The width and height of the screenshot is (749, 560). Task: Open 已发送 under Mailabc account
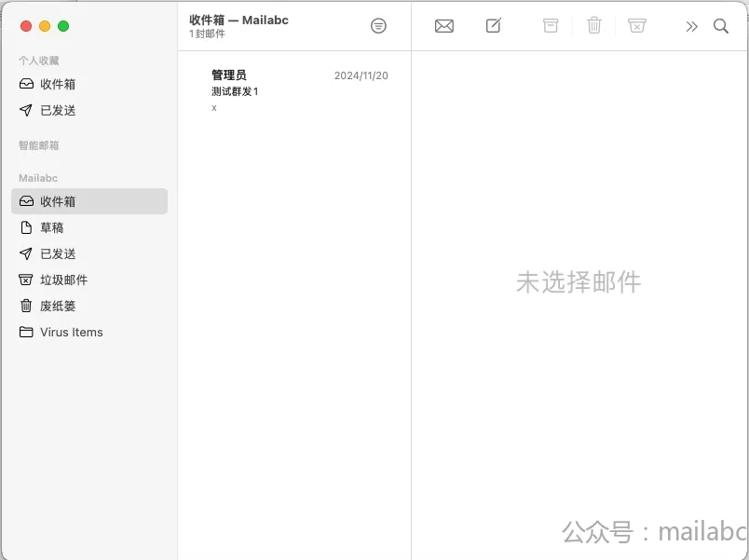pos(89,253)
